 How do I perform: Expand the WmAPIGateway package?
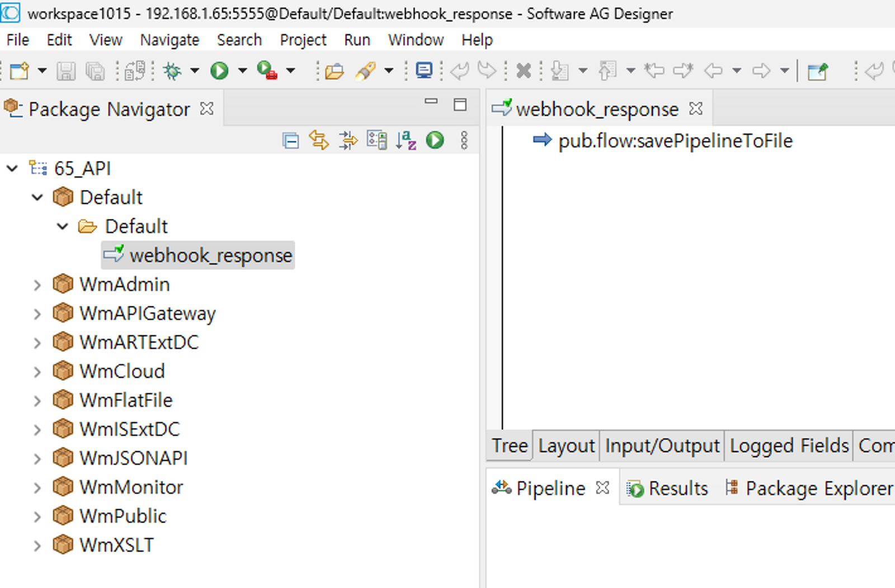click(37, 314)
